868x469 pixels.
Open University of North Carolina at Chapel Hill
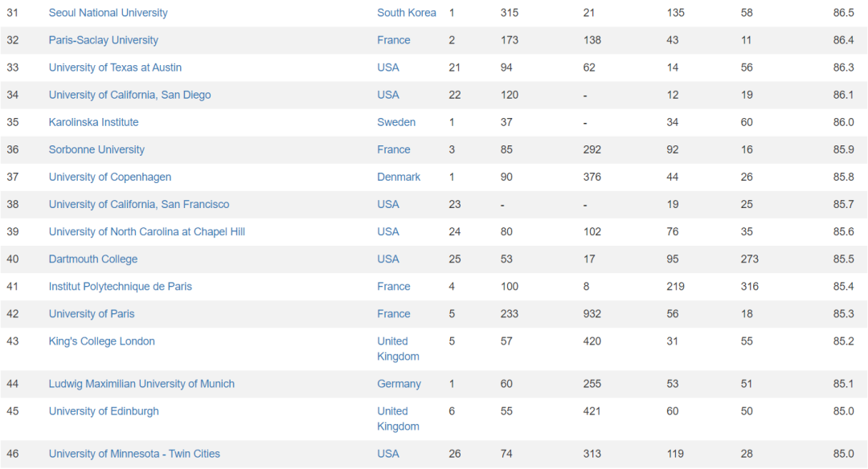(x=146, y=231)
